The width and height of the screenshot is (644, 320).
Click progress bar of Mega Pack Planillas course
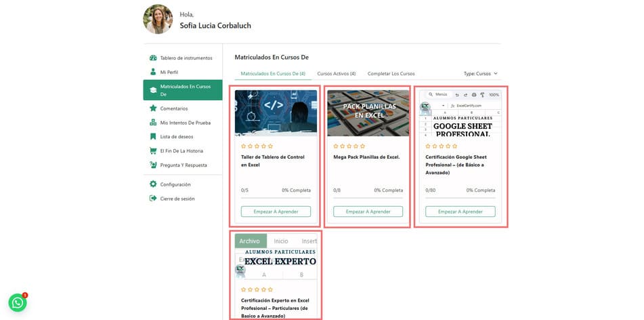pos(368,198)
